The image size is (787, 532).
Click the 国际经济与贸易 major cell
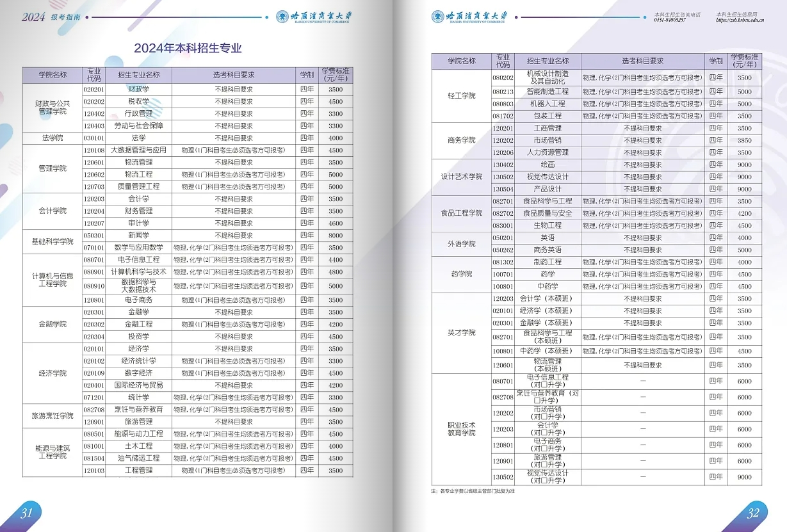pyautogui.click(x=138, y=385)
